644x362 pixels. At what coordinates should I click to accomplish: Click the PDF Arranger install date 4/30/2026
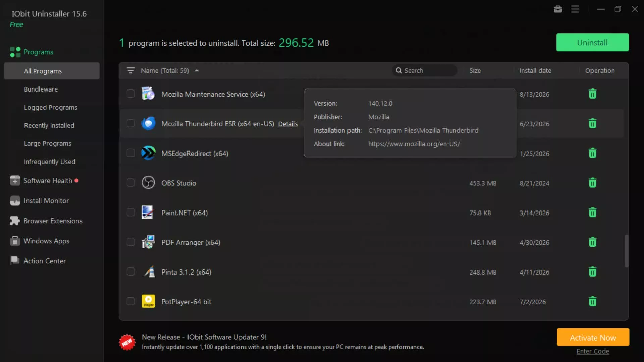534,242
